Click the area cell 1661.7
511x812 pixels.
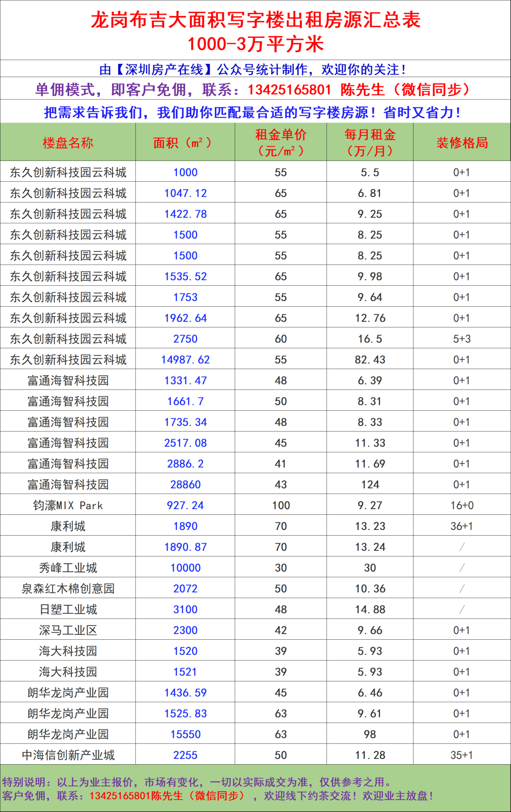click(x=185, y=401)
